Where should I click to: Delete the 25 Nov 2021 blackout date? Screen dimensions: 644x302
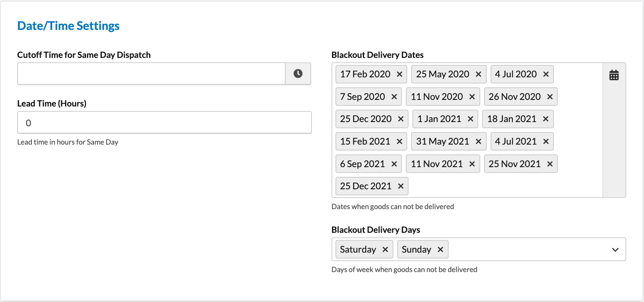pyautogui.click(x=550, y=164)
